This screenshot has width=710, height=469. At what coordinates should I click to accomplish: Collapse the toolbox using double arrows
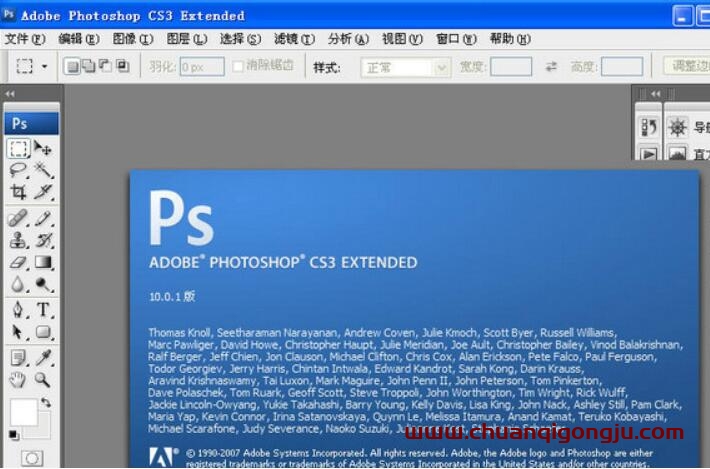coord(10,94)
